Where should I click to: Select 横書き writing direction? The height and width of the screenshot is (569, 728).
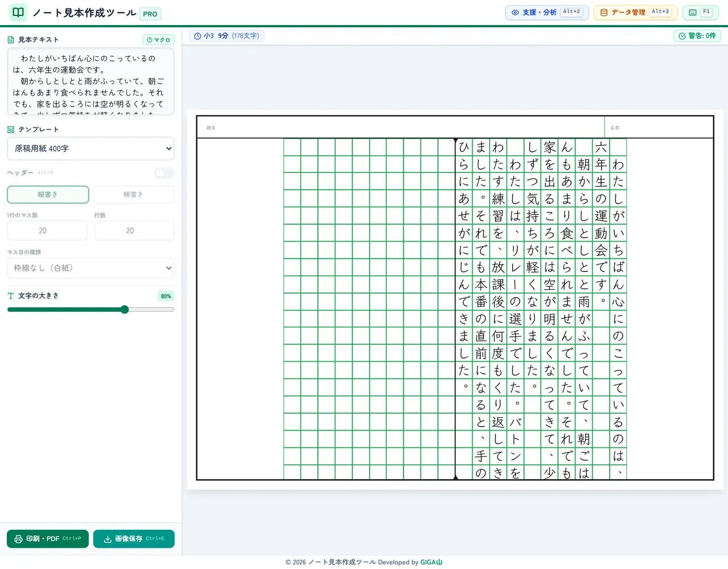[134, 195]
